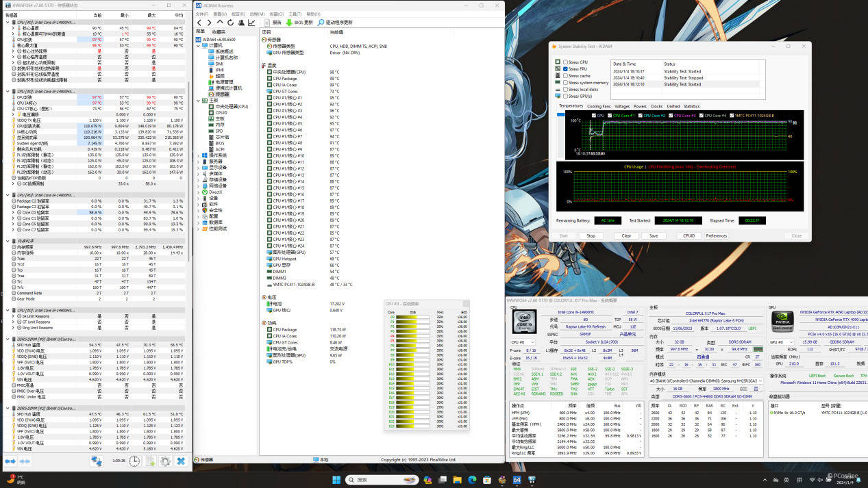Open the Statistics tab
Viewport: 868px width, 488px height.
click(x=691, y=106)
